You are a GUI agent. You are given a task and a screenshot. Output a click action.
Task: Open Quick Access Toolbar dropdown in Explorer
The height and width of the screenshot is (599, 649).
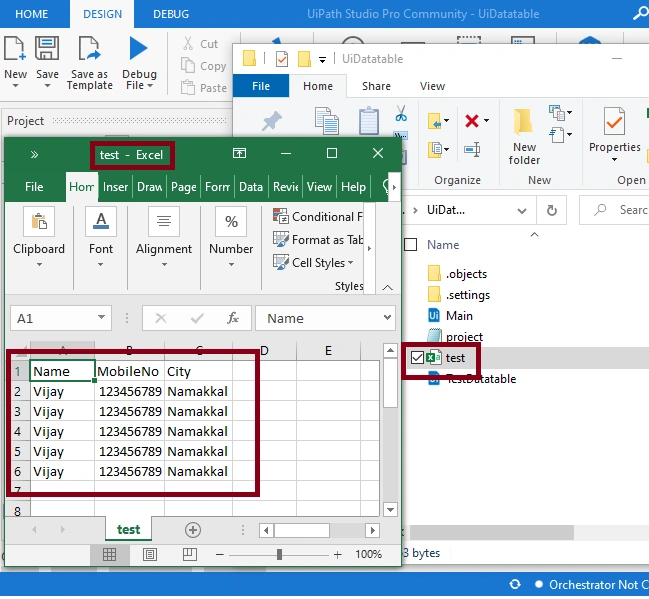coord(322,60)
